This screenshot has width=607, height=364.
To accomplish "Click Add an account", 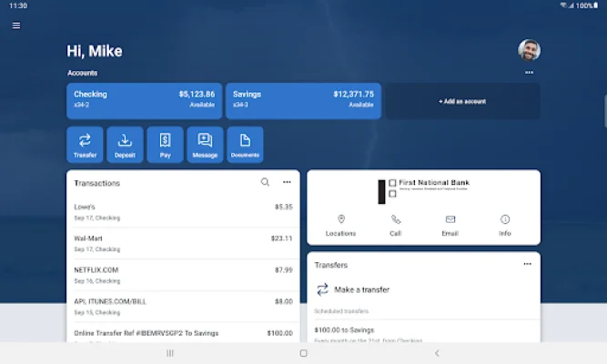I will [x=462, y=101].
